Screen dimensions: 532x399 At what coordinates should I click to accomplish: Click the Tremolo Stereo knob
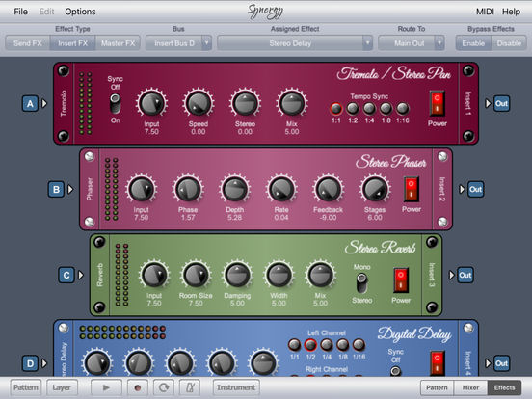tap(245, 103)
